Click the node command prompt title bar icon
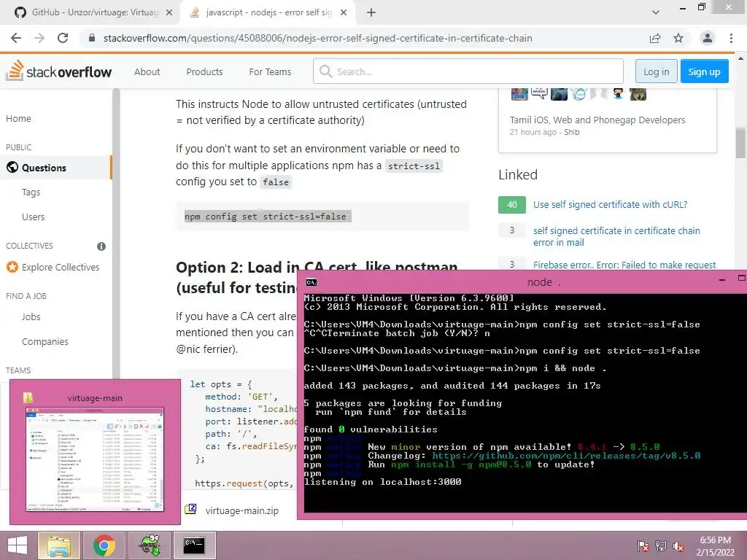Viewport: 747px width, 560px height. (x=311, y=282)
